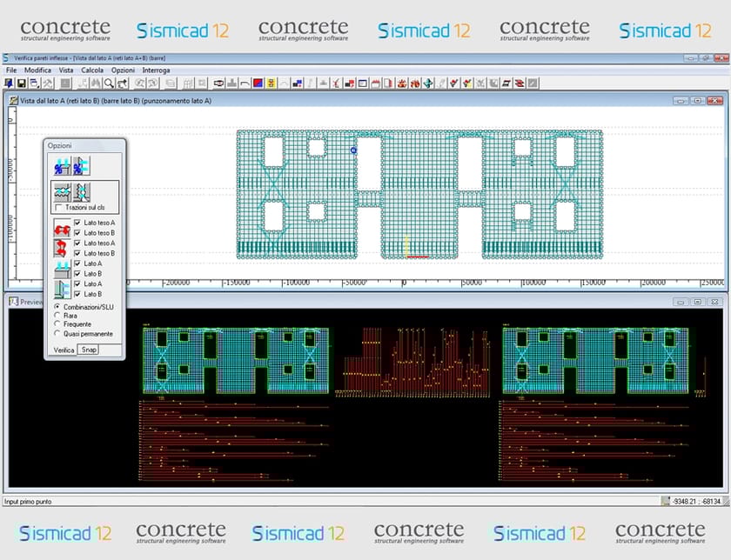Viewport: 731px width, 560px height.
Task: Click the Print icon in the toolbar
Action: 33,83
